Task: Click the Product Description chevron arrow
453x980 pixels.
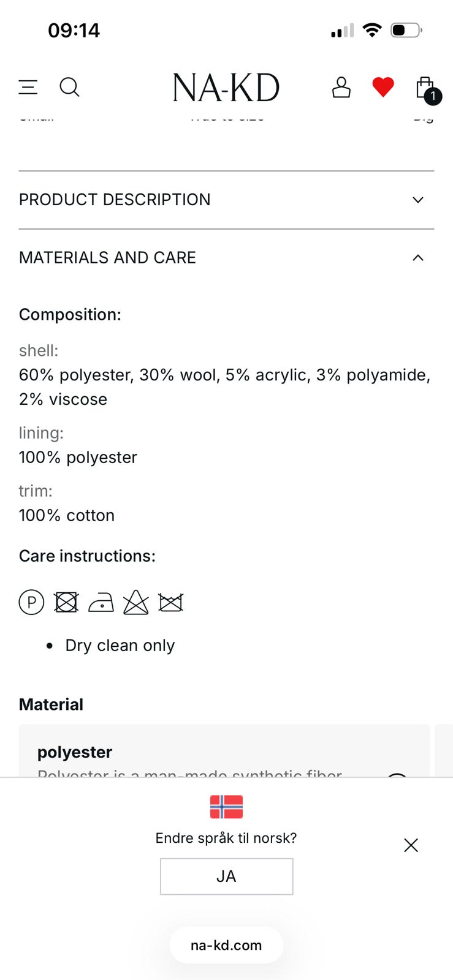Action: (x=418, y=200)
